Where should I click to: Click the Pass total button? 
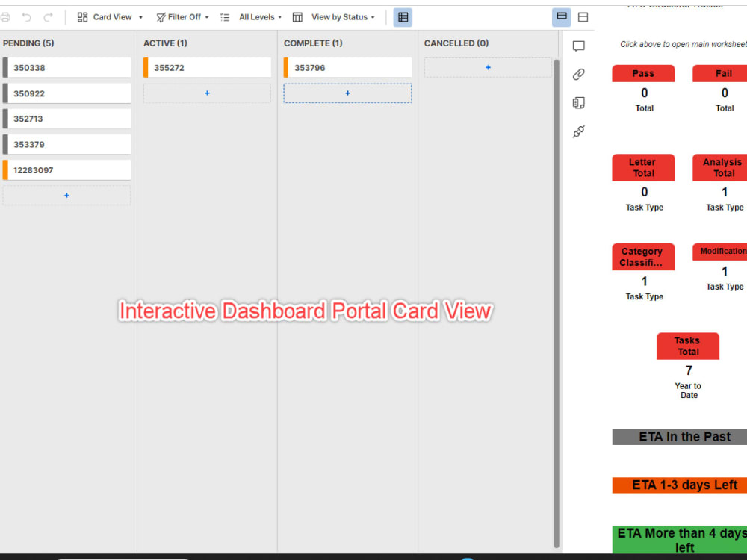coord(643,73)
